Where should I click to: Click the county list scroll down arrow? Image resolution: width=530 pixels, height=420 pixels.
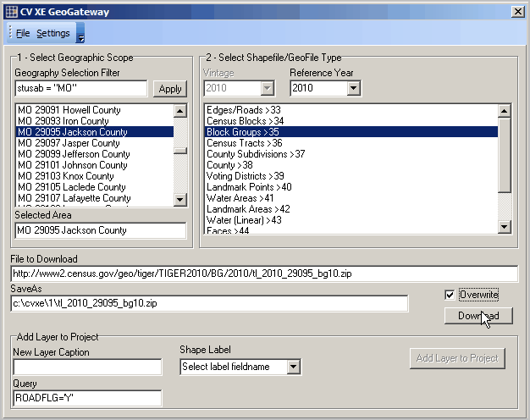click(179, 200)
